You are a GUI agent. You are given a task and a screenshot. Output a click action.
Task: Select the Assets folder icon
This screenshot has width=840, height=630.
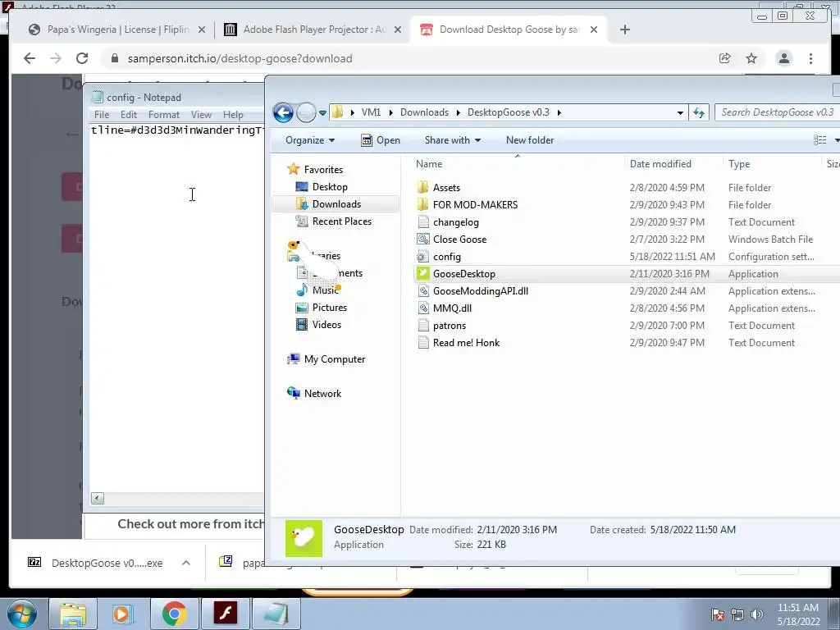click(x=422, y=188)
